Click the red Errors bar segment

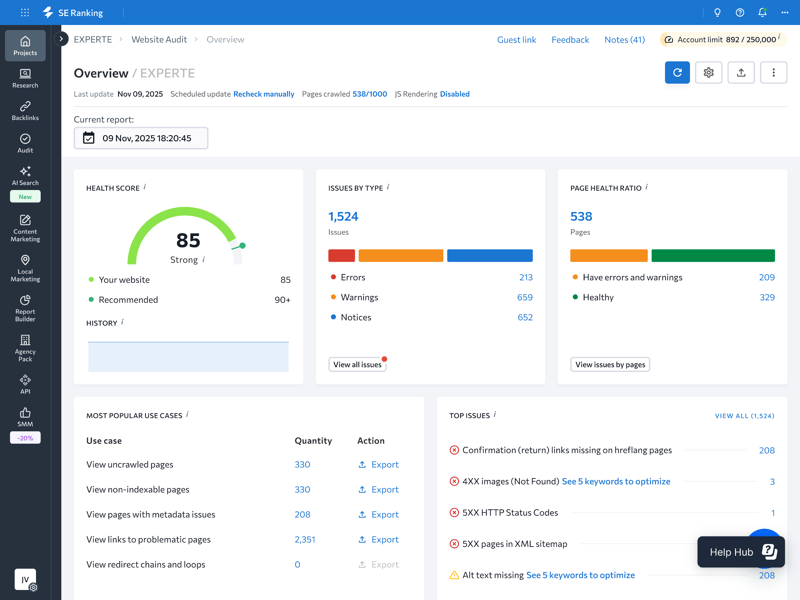click(x=341, y=256)
